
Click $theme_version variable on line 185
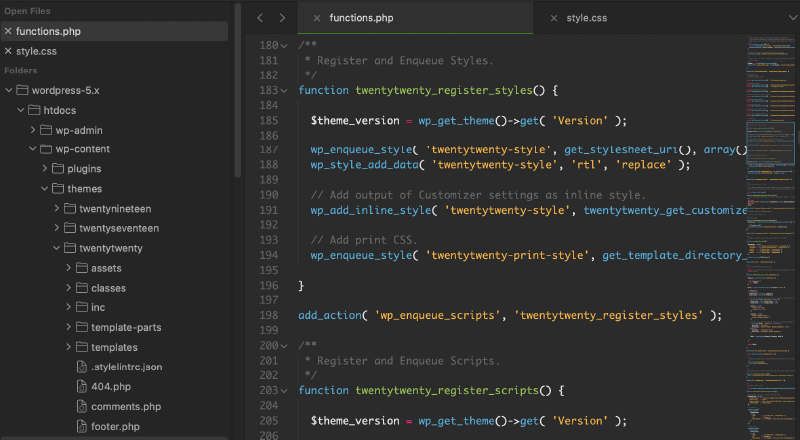[x=355, y=121]
